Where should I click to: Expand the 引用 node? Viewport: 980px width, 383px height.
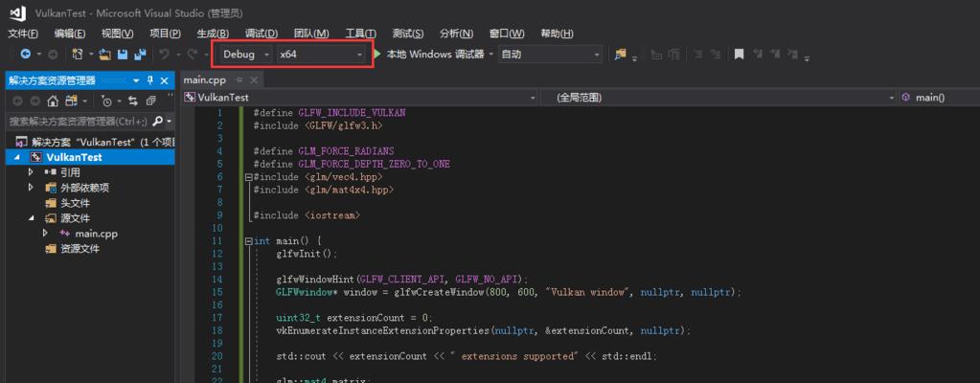[31, 171]
